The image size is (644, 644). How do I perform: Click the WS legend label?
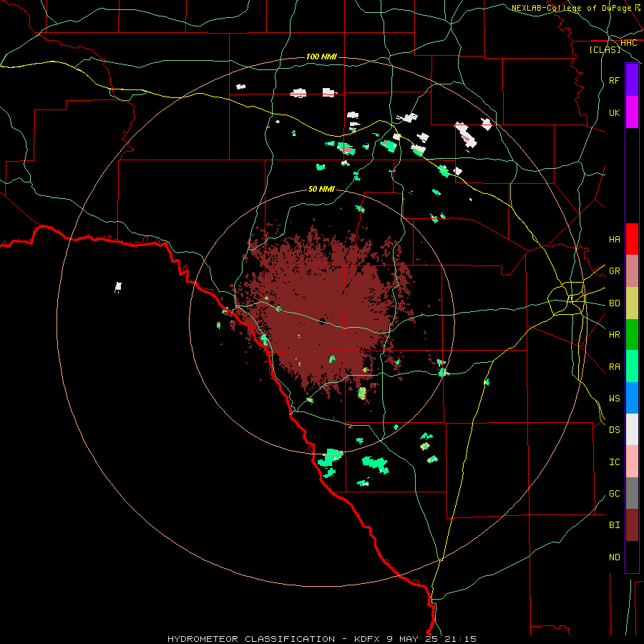615,399
